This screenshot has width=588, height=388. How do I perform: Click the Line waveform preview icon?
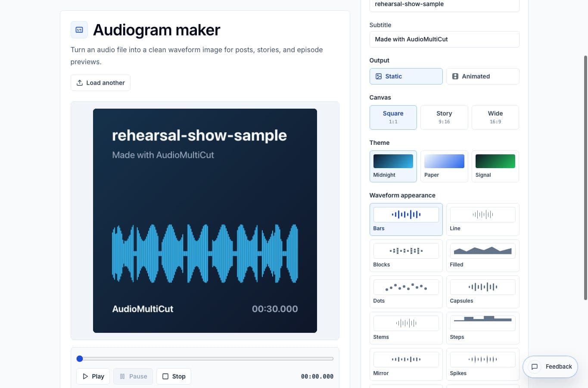483,214
